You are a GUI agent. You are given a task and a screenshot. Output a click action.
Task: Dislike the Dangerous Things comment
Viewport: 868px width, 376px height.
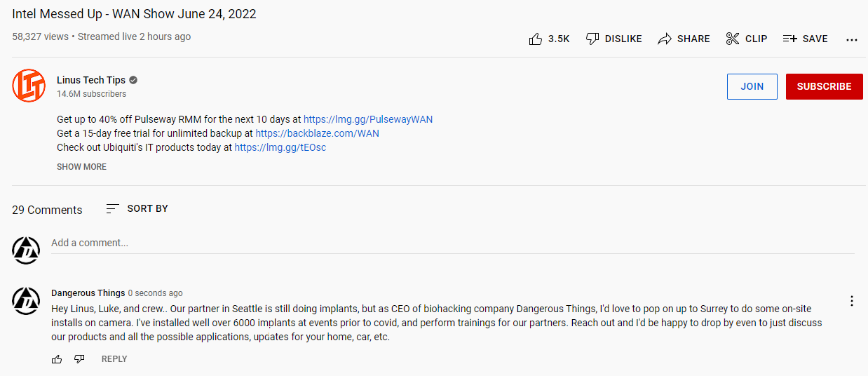point(79,359)
